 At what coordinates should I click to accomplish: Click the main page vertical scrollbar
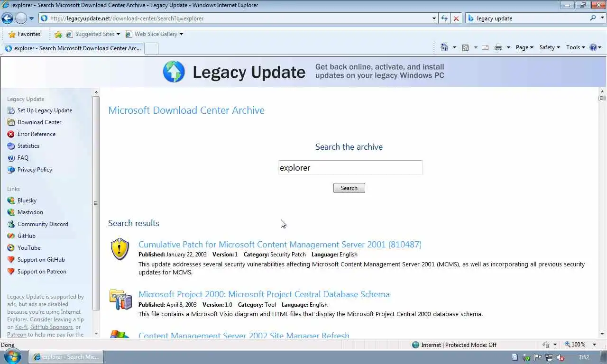click(602, 213)
